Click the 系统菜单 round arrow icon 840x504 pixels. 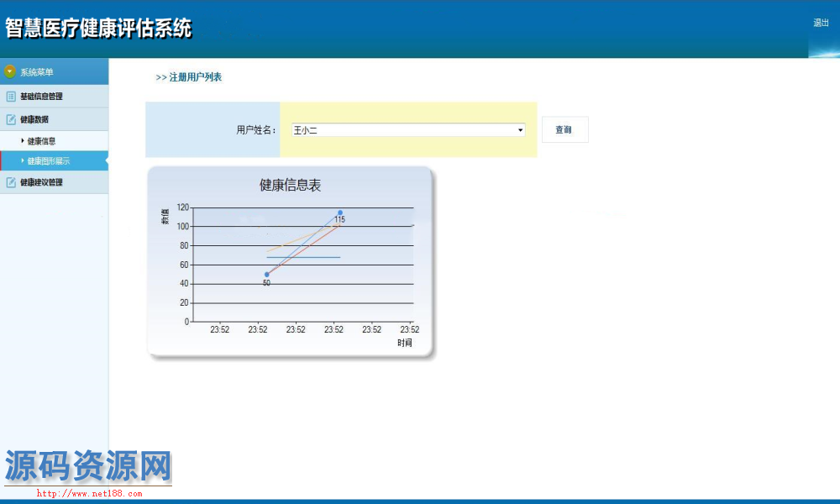(x=10, y=71)
